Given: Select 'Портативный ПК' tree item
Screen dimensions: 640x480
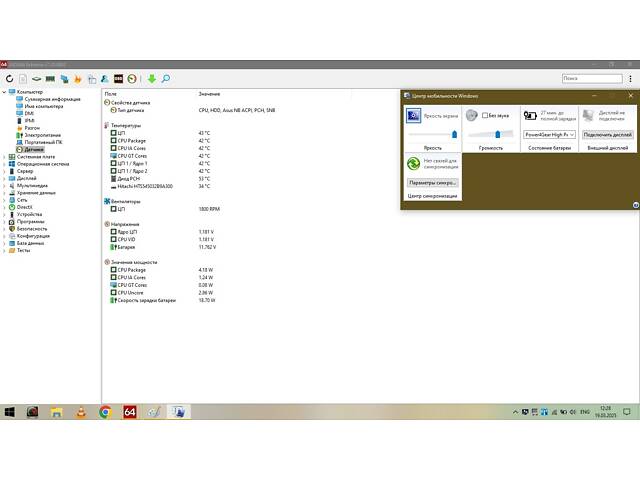Looking at the screenshot, I should point(43,142).
